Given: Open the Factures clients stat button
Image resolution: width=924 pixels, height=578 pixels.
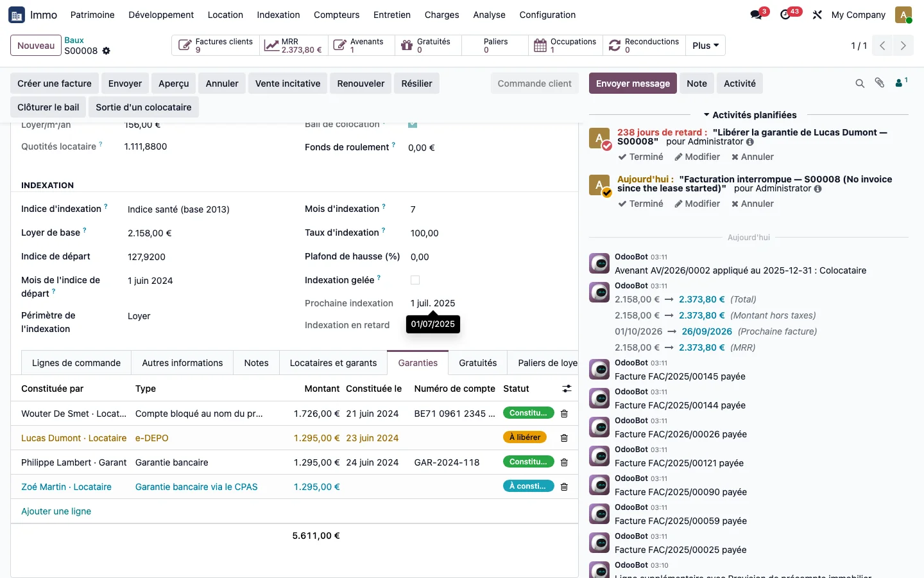Looking at the screenshot, I should point(216,46).
